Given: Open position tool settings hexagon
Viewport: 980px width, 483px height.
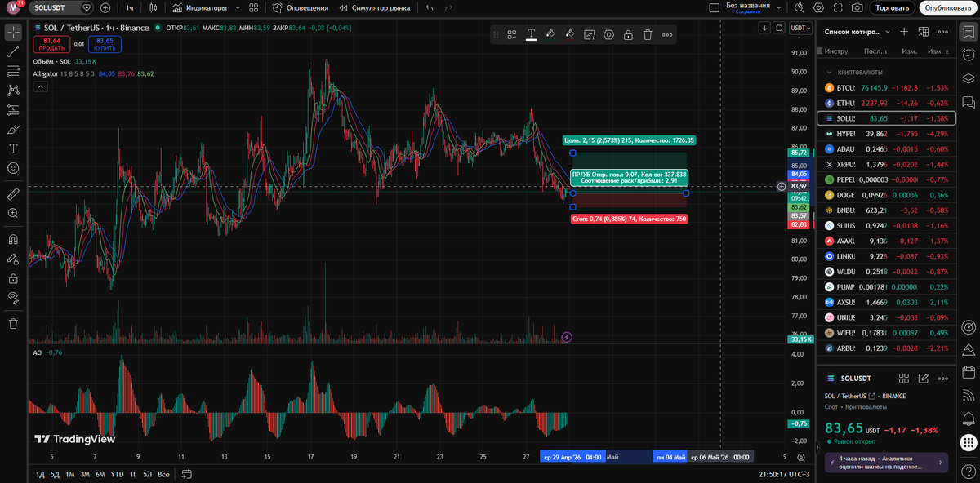Looking at the screenshot, I should [x=609, y=34].
